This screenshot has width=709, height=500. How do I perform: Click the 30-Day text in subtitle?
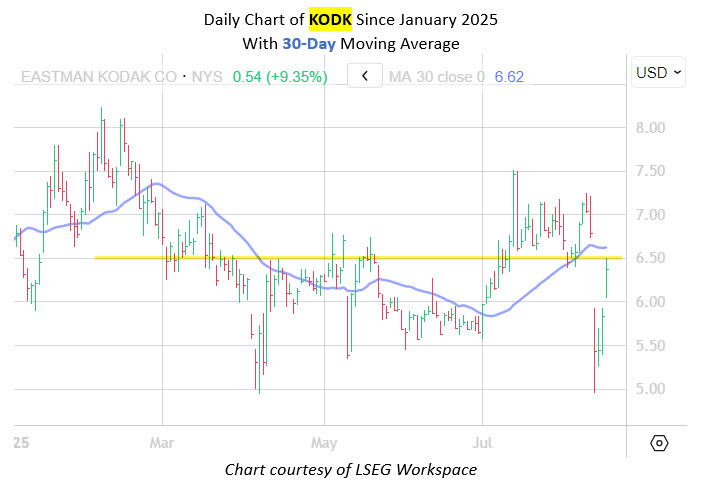tap(309, 44)
